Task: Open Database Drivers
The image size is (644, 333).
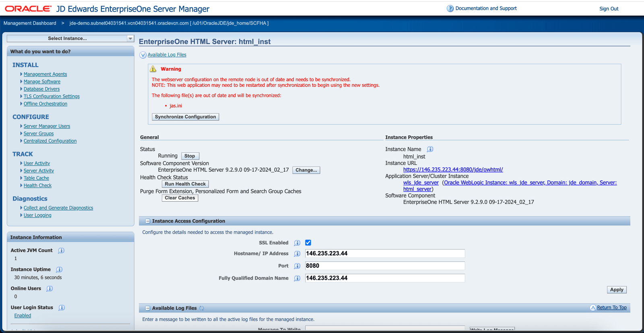Action: pos(41,89)
